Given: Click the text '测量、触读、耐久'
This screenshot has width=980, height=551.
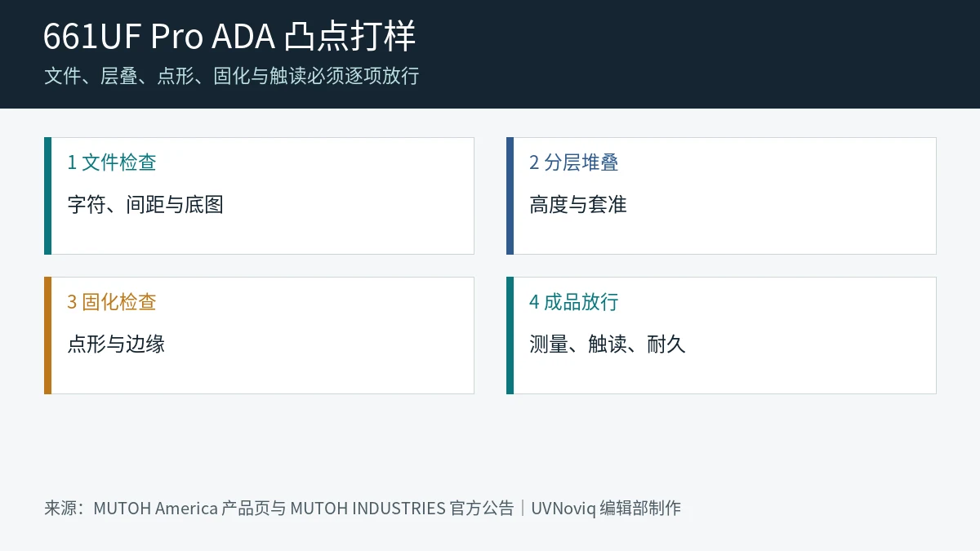Looking at the screenshot, I should pyautogui.click(x=608, y=344).
